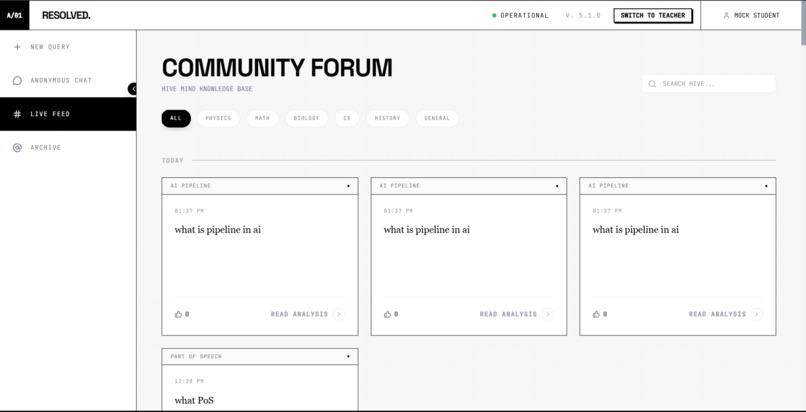Click the 'V. 5.1.0' version label
806x412 pixels.
pos(583,15)
